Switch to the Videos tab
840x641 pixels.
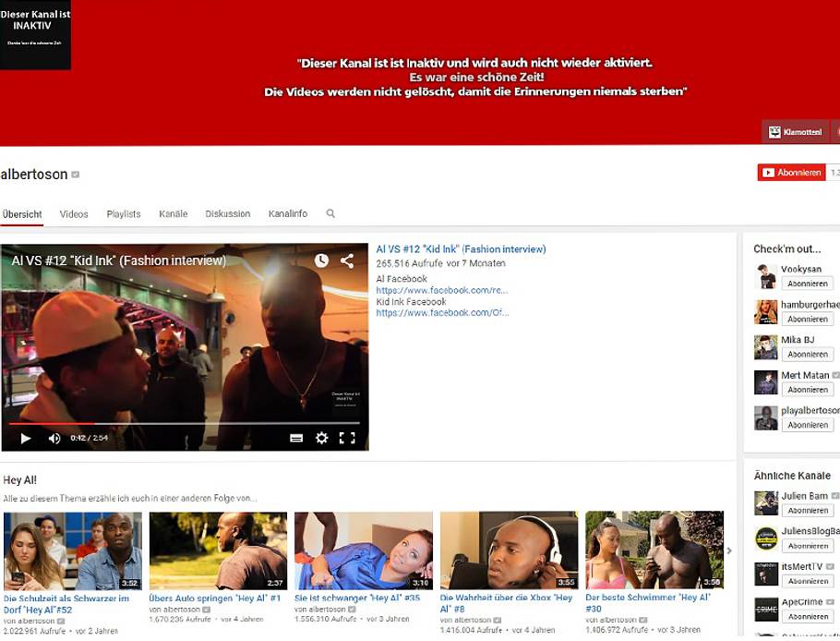click(74, 214)
